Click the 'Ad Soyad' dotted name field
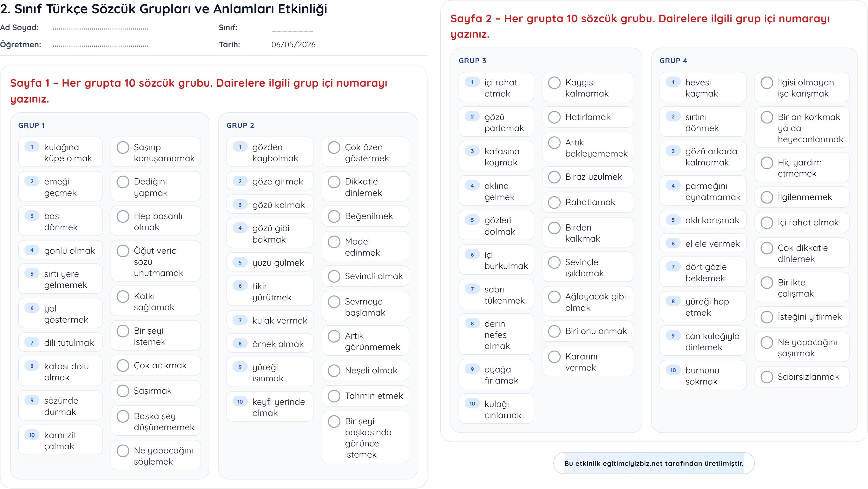Viewport: 868px width, 489px height. click(x=101, y=28)
